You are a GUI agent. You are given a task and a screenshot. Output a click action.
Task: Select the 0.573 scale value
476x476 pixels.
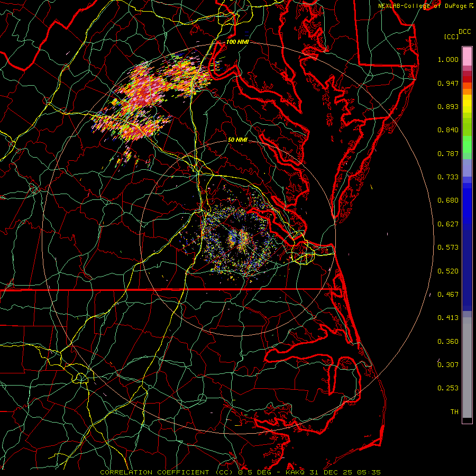tap(448, 248)
